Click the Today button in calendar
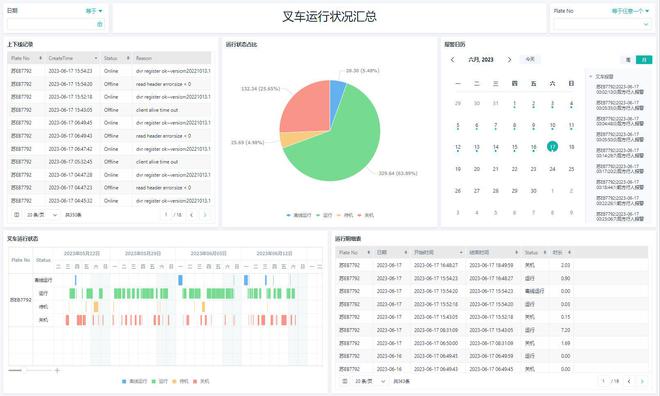Screen dimensions: 660x396 (x=530, y=59)
